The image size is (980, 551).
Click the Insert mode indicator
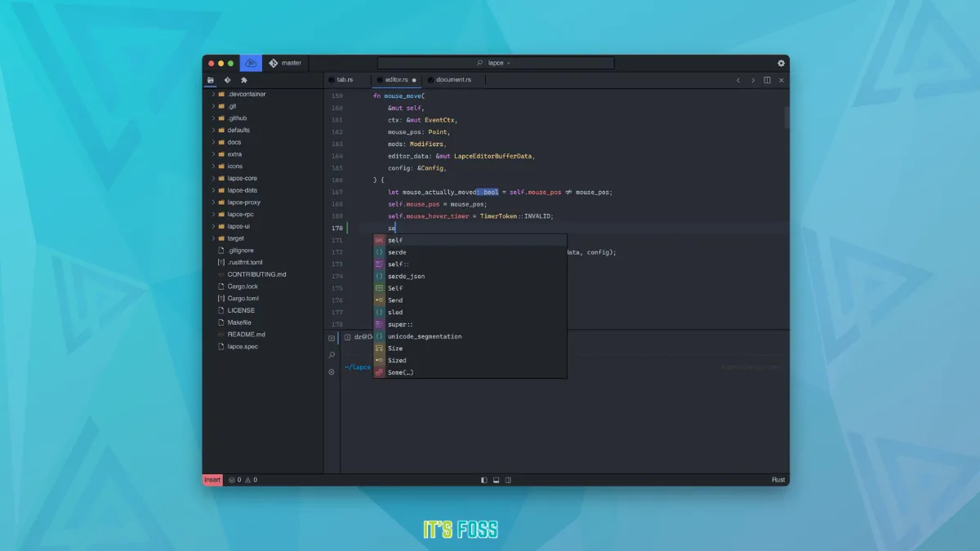(x=212, y=480)
